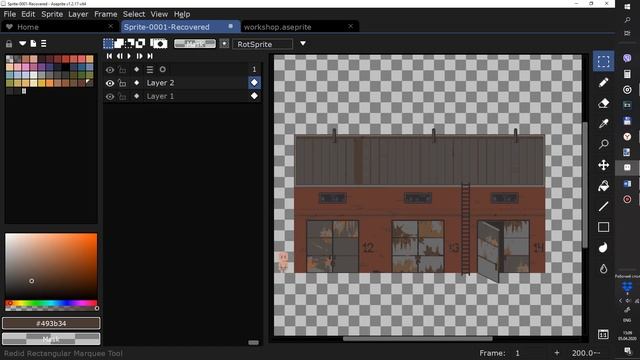
Task: Select the Eraser tool
Action: [603, 103]
